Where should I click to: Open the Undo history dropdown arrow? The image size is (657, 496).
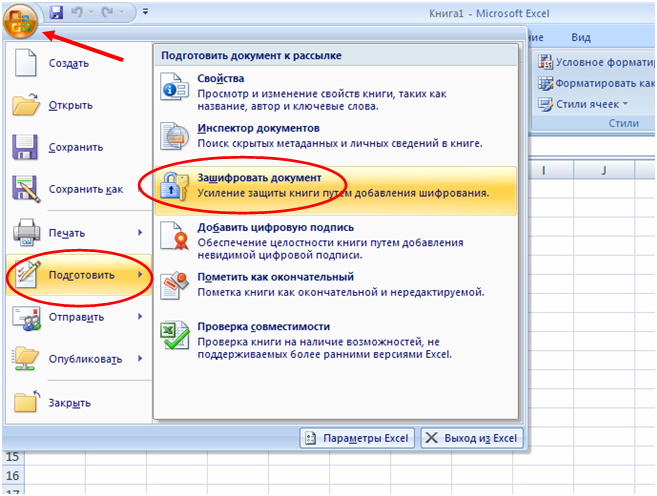91,13
